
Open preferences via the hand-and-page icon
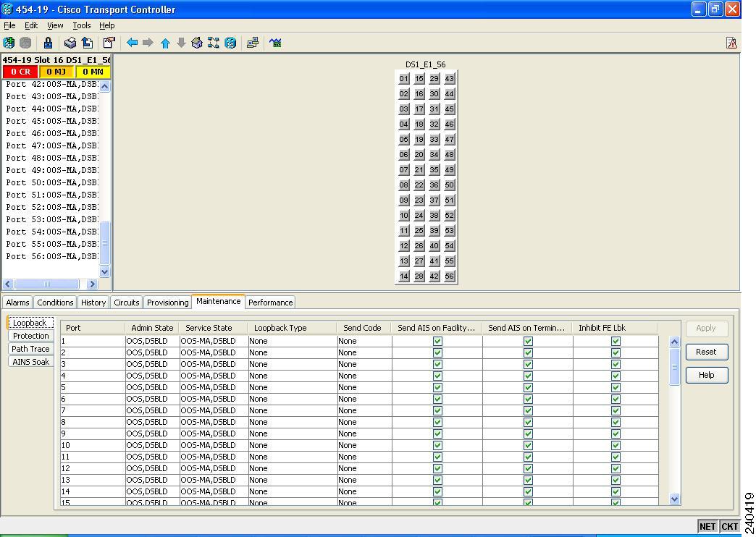109,43
